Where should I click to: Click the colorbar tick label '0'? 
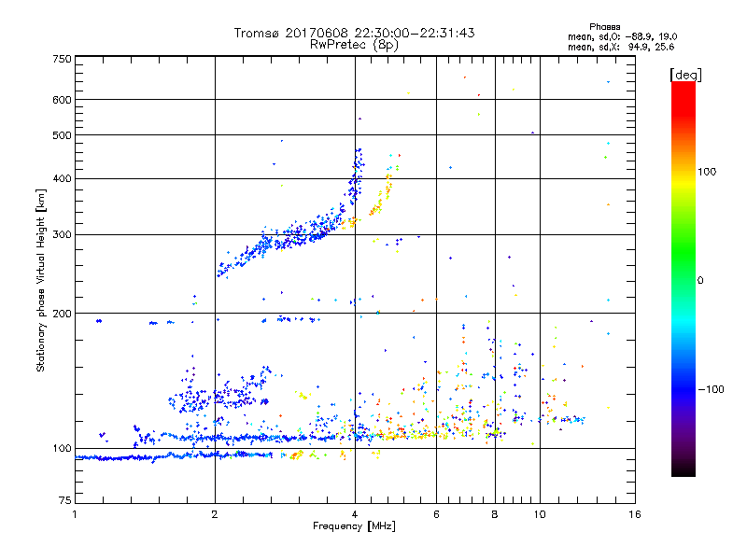click(x=700, y=281)
